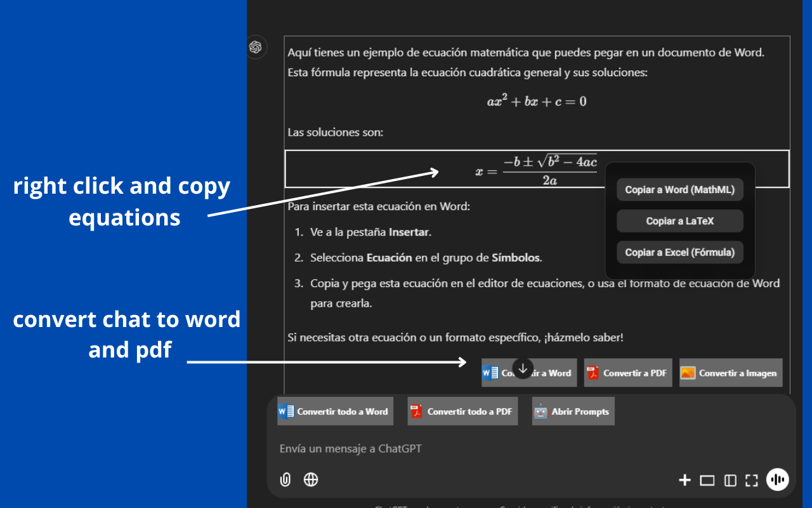This screenshot has height=508, width=812.
Task: Attach a file using the paperclip icon
Action: pos(285,479)
